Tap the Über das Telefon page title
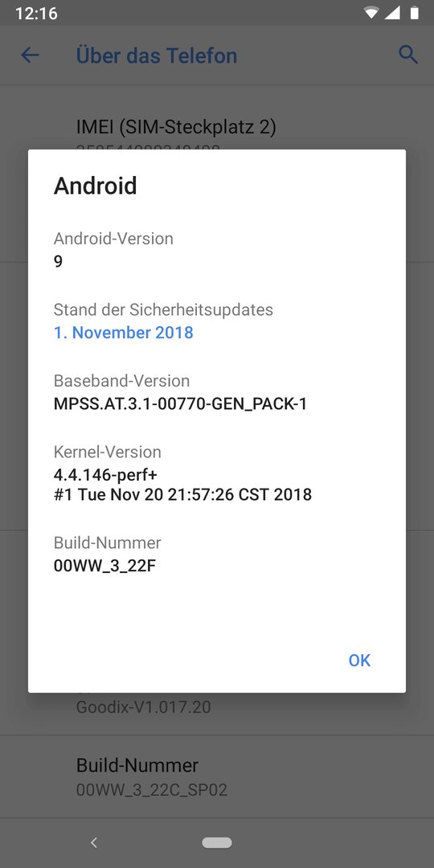 [157, 55]
